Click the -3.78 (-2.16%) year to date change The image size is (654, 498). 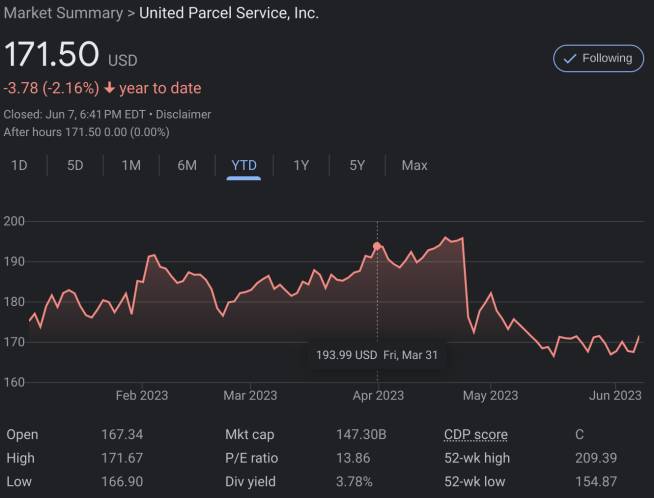click(x=102, y=88)
